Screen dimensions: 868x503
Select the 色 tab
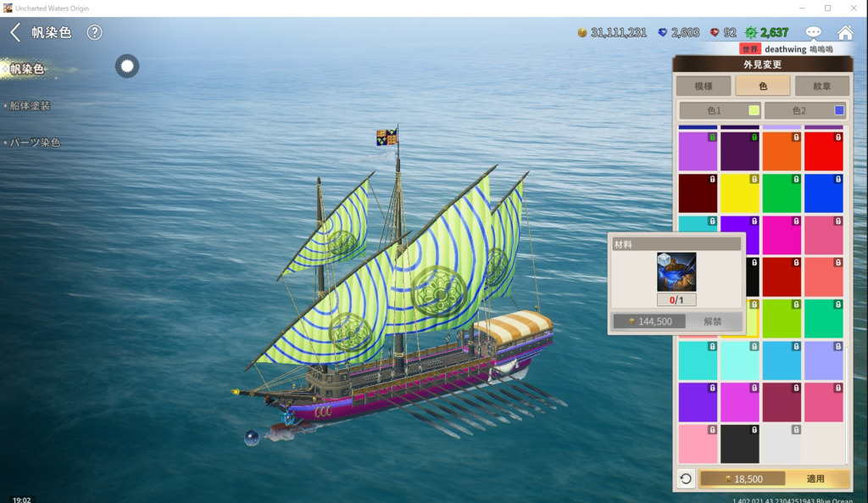[x=763, y=86]
